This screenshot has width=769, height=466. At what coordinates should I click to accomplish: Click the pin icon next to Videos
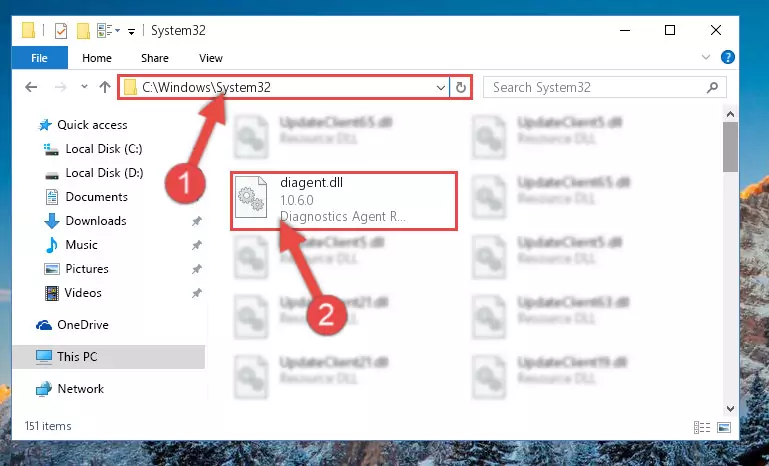coord(197,293)
